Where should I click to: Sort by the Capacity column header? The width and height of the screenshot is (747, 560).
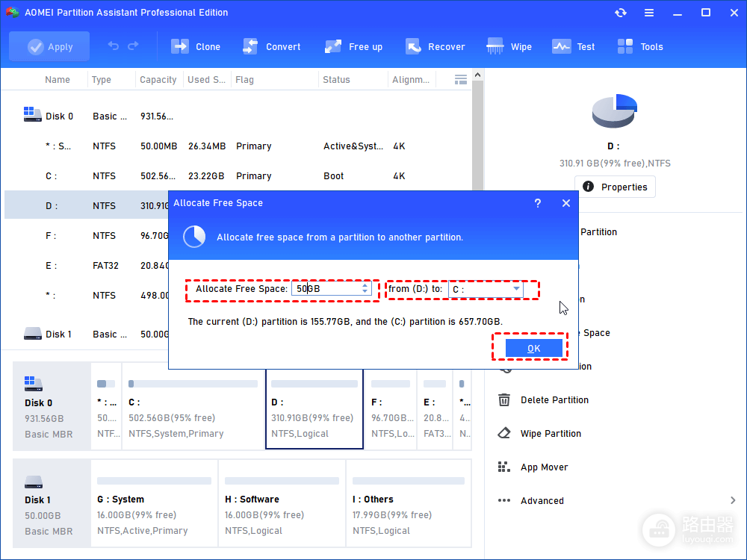point(158,80)
